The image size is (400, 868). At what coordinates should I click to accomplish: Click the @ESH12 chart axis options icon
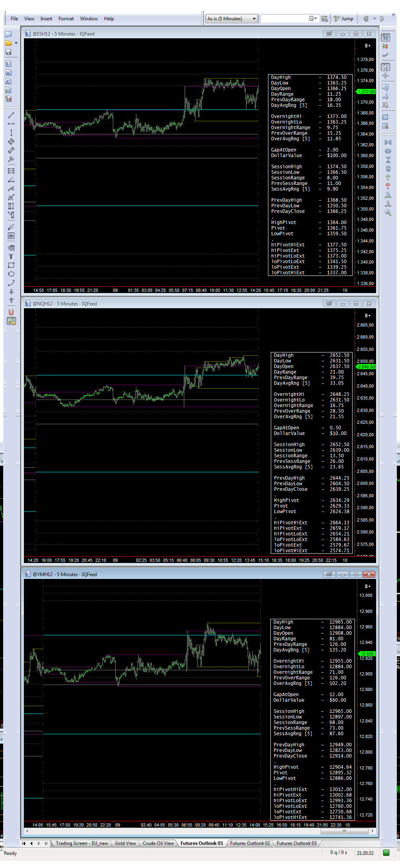point(368,45)
